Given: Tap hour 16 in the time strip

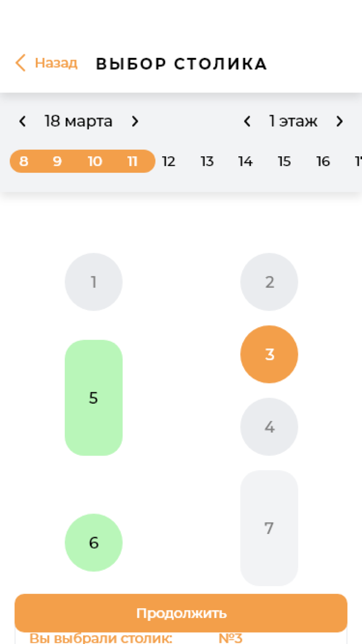Looking at the screenshot, I should coord(323,162).
